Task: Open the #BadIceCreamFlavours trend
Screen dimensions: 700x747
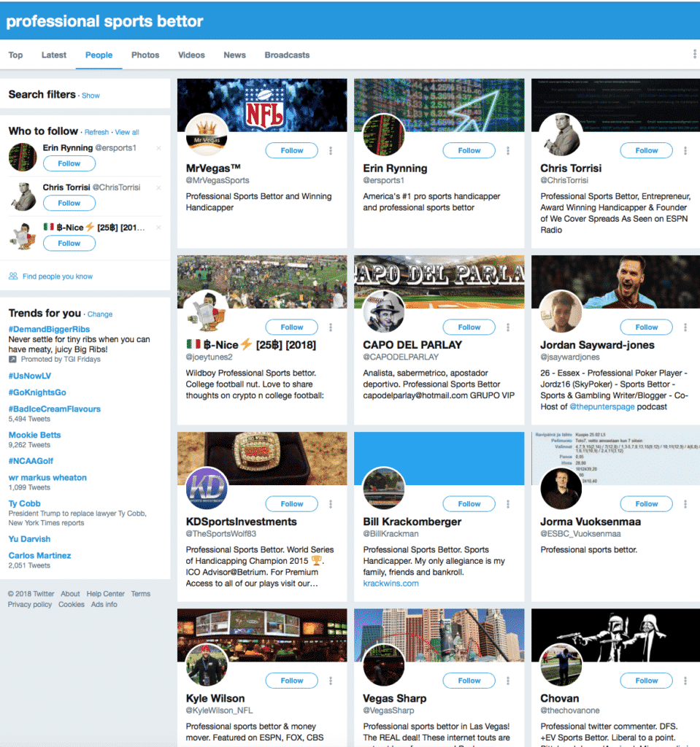Action: point(54,409)
